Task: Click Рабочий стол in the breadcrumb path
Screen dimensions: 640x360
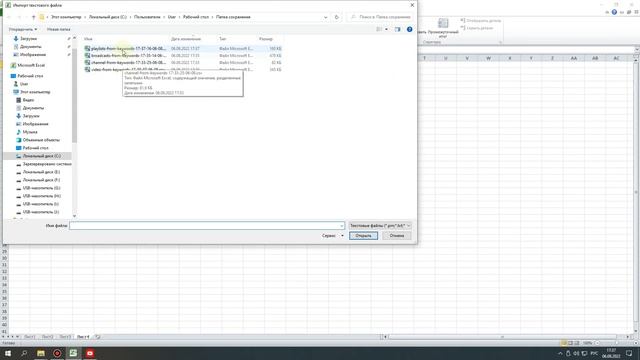Action: [196, 17]
